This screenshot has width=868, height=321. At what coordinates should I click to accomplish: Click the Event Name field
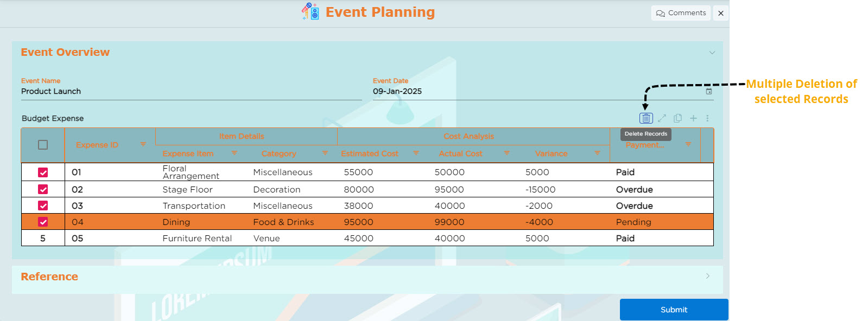pyautogui.click(x=191, y=92)
